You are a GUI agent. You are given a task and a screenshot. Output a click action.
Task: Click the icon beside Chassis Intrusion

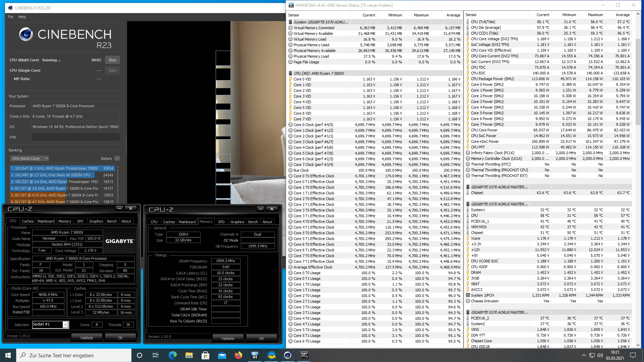point(468,301)
